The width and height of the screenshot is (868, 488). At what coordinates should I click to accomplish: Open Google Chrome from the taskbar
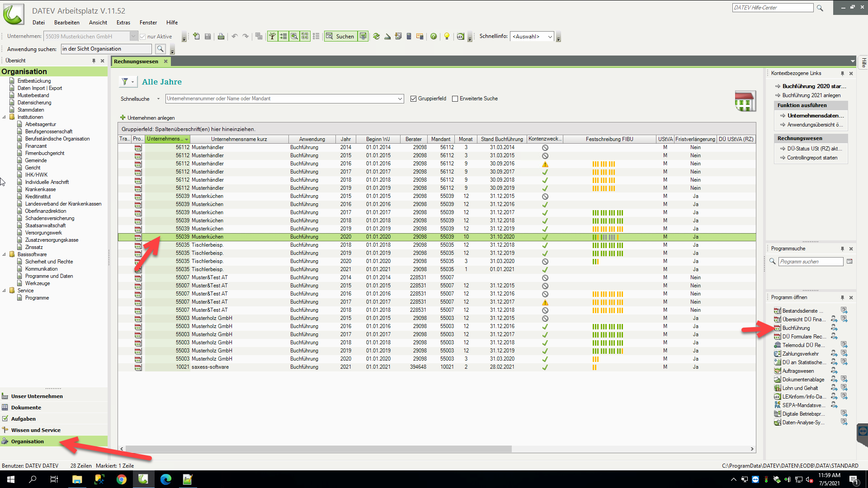click(121, 479)
